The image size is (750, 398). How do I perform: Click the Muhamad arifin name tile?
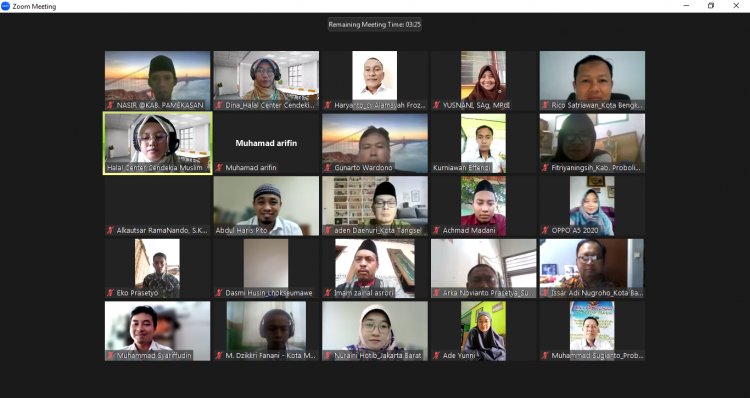point(266,143)
